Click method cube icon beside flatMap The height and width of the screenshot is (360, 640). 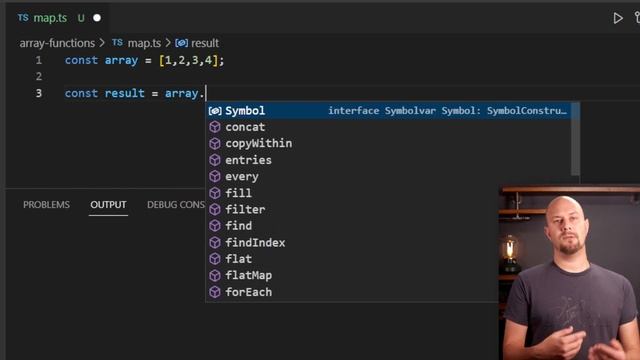point(215,275)
